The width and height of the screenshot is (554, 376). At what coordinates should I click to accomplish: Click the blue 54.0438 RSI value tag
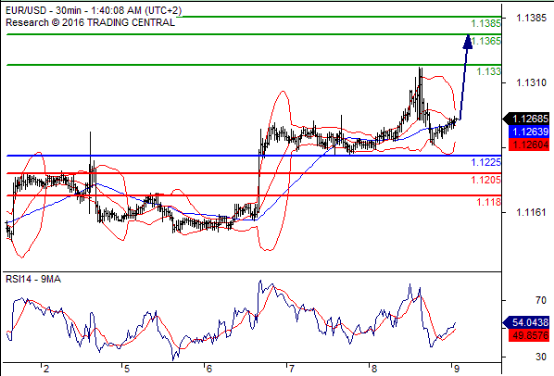coord(527,322)
